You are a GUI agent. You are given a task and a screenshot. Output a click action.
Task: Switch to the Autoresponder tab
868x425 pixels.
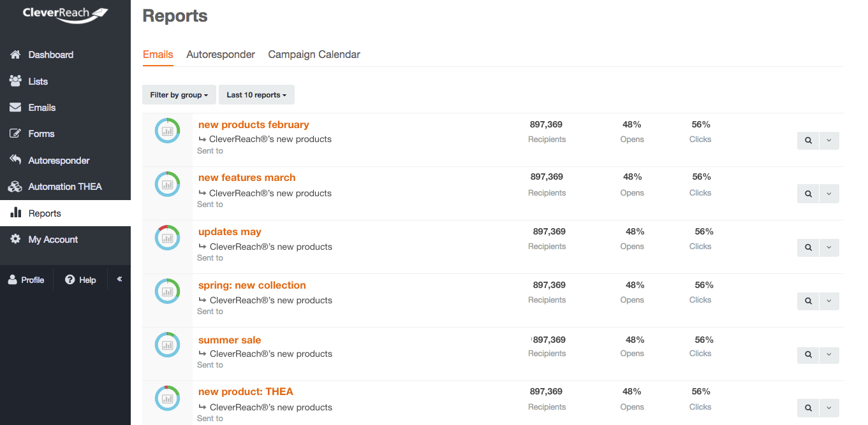pos(221,55)
